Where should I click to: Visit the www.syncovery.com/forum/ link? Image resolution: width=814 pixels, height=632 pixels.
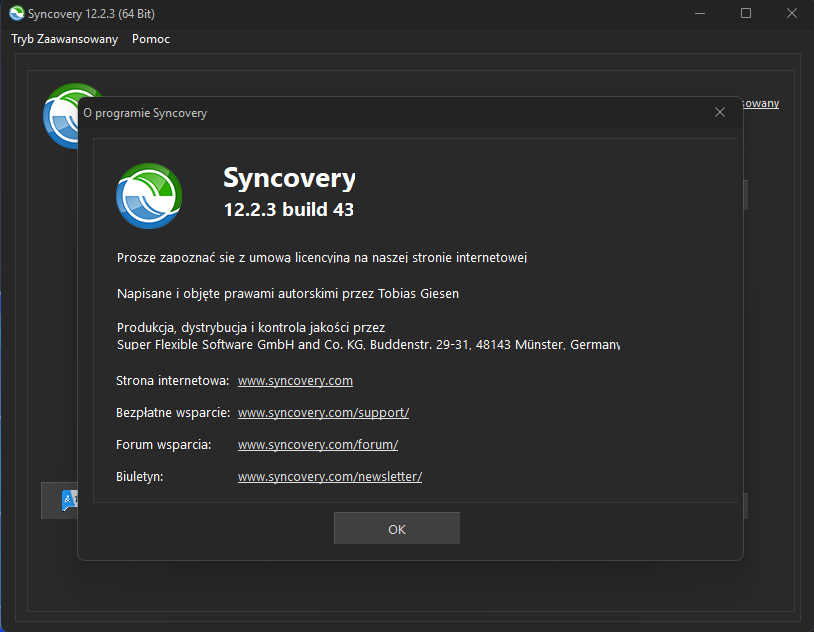(318, 445)
